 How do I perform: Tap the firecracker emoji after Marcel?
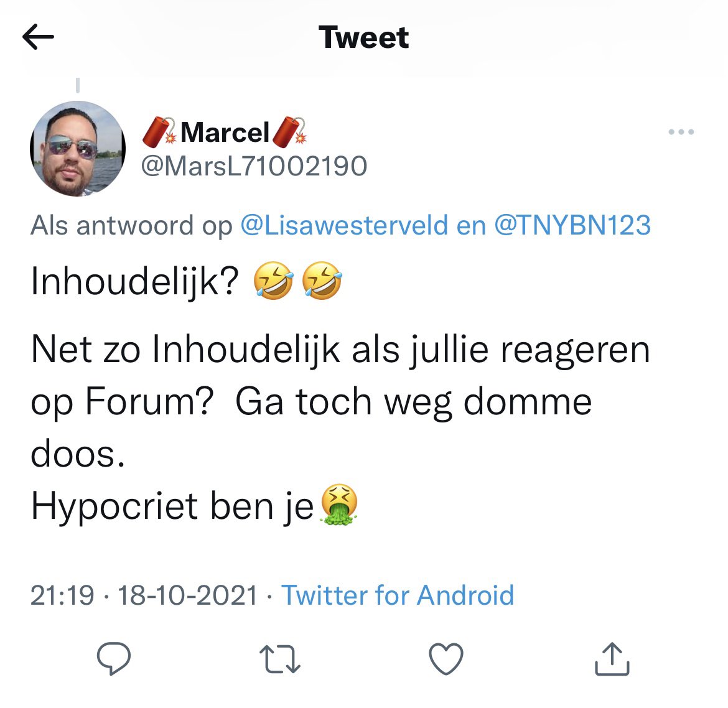tap(289, 132)
